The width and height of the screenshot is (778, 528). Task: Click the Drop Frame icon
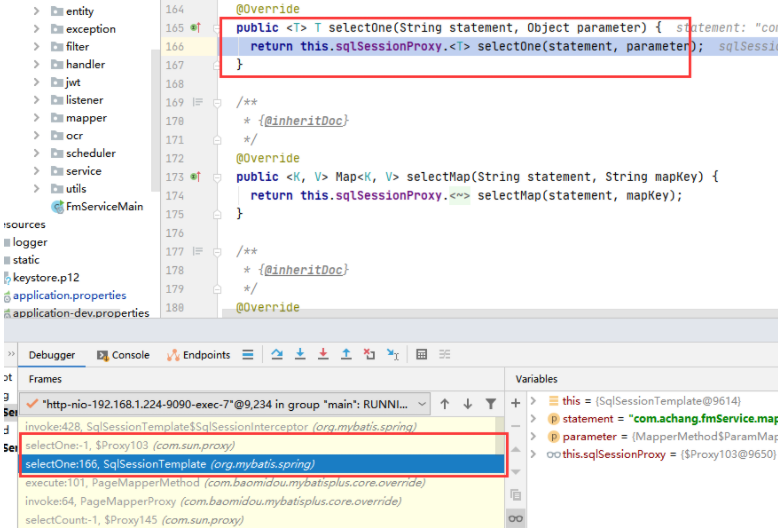(369, 354)
